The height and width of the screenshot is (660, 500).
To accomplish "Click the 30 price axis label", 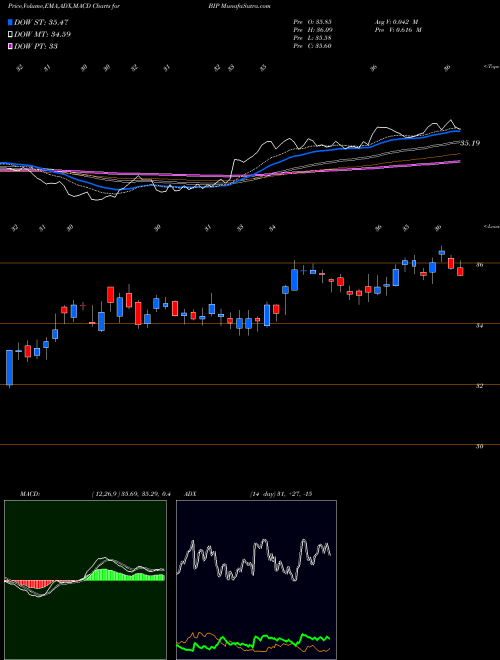I will point(479,446).
